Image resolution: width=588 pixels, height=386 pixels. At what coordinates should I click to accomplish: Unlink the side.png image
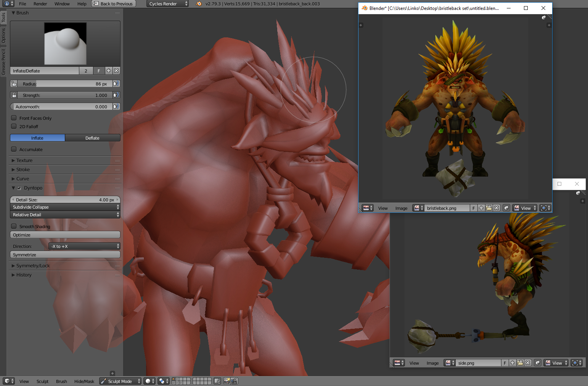528,363
